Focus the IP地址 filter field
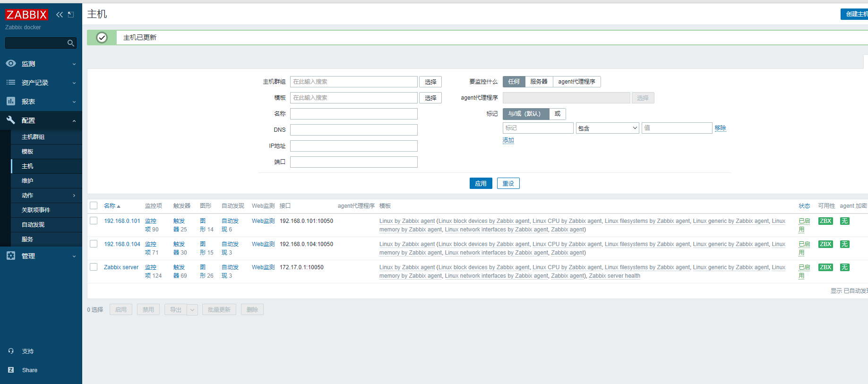 click(x=354, y=146)
